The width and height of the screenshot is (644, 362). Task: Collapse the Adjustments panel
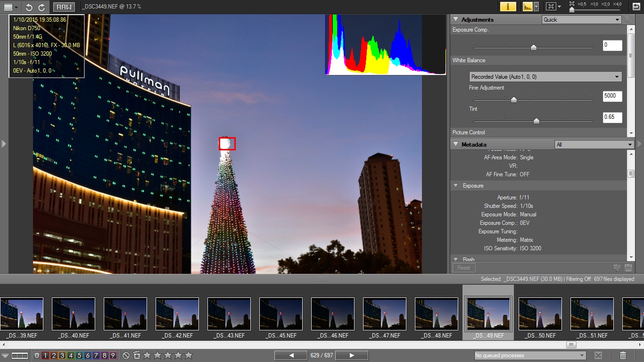coord(456,20)
